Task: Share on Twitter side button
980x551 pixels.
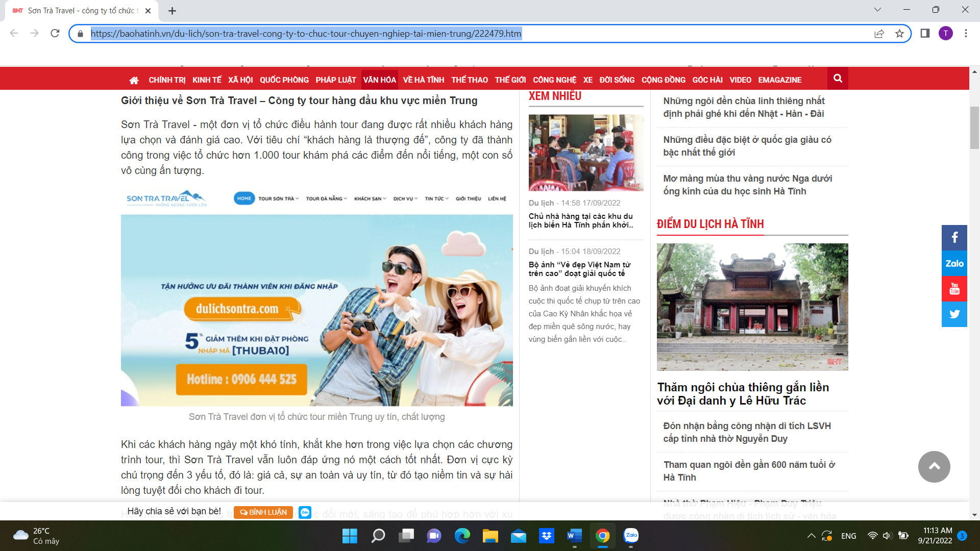Action: (954, 314)
